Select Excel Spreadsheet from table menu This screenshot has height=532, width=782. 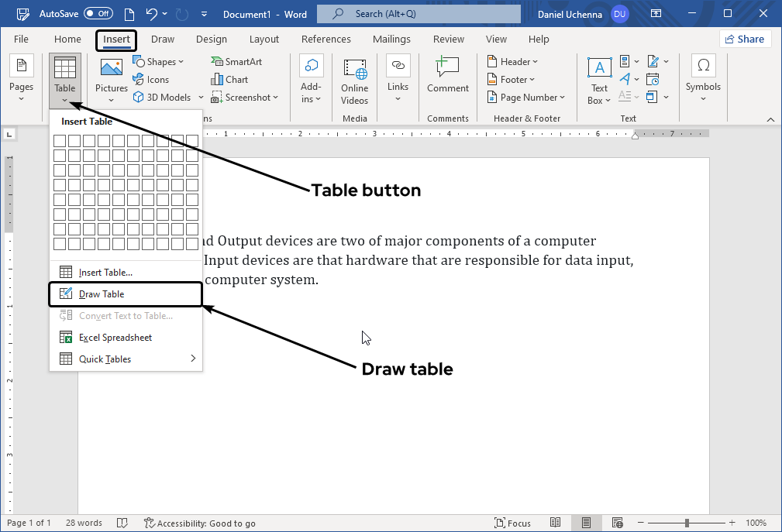115,338
